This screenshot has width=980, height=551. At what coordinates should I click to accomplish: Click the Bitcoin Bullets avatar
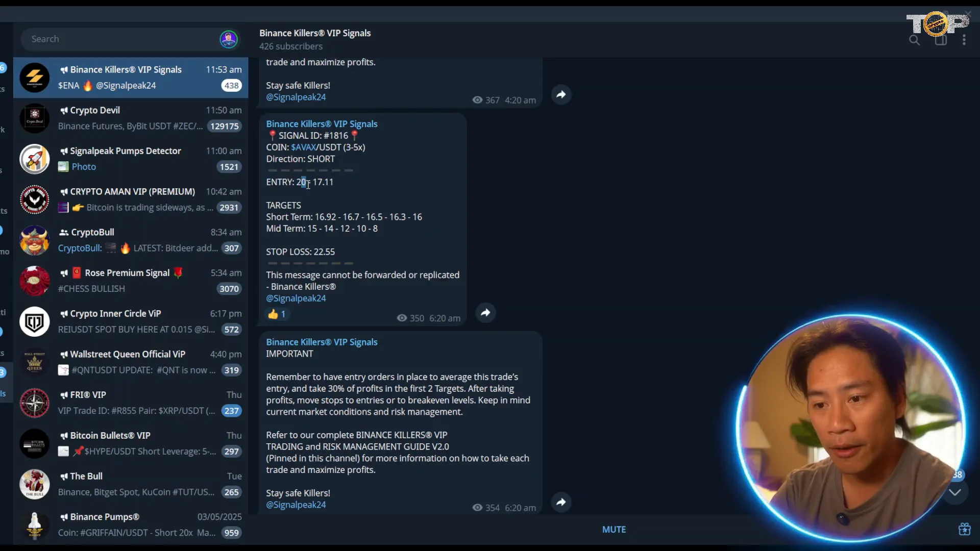click(35, 443)
